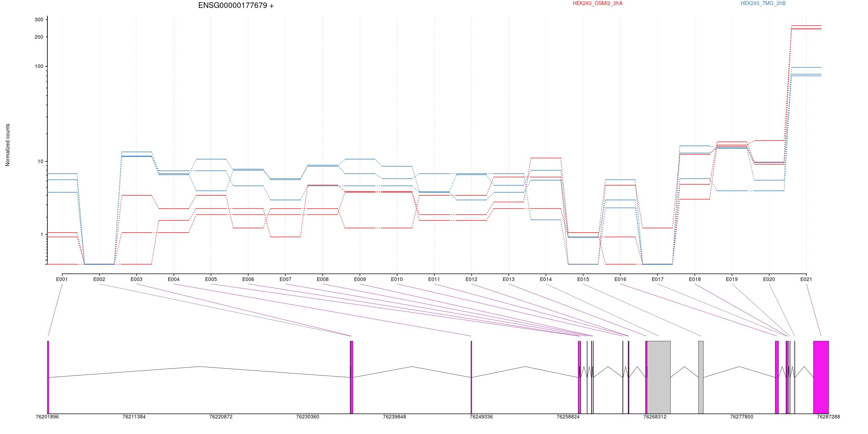Click the gene title ENSG00000177679 +
The image size is (868, 434).
tap(236, 5)
